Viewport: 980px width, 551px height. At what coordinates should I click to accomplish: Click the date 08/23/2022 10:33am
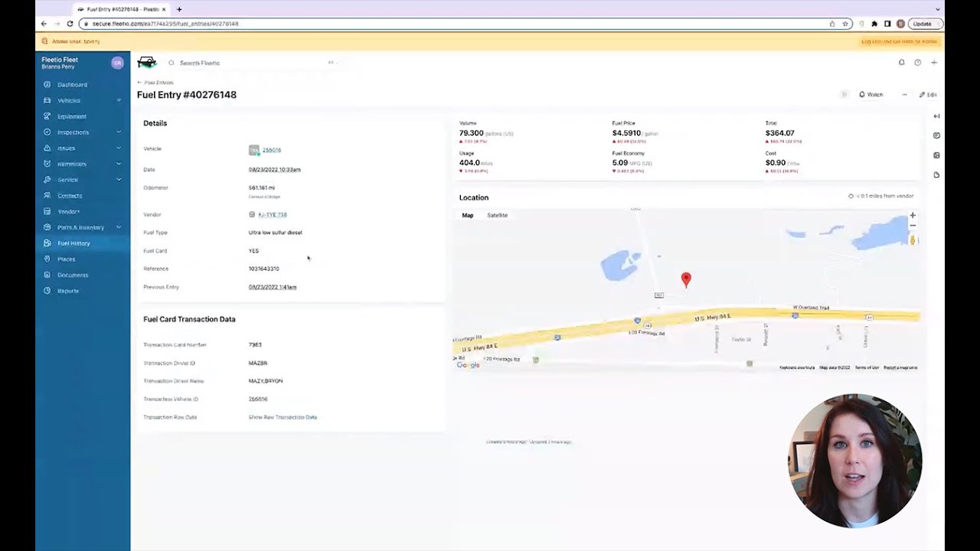point(275,170)
